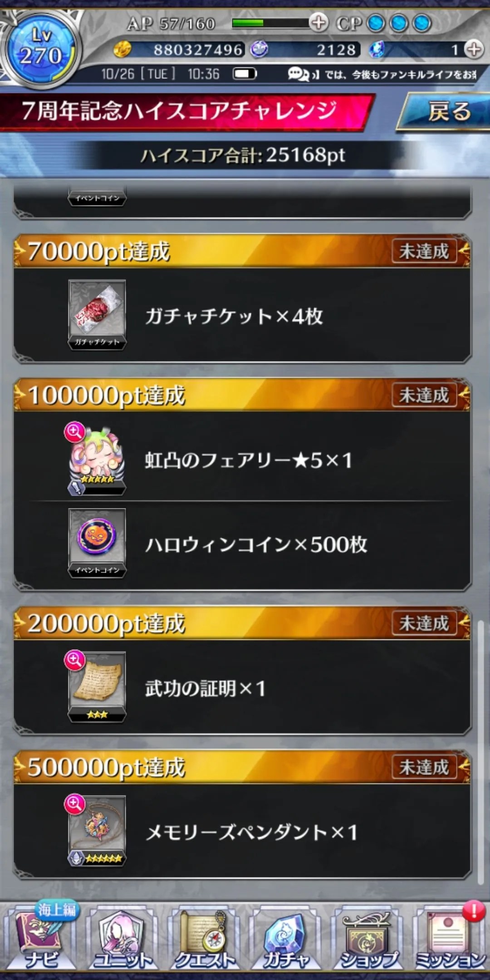Select the 100000pt達成 reward header
This screenshot has width=490, height=980.
(242, 395)
